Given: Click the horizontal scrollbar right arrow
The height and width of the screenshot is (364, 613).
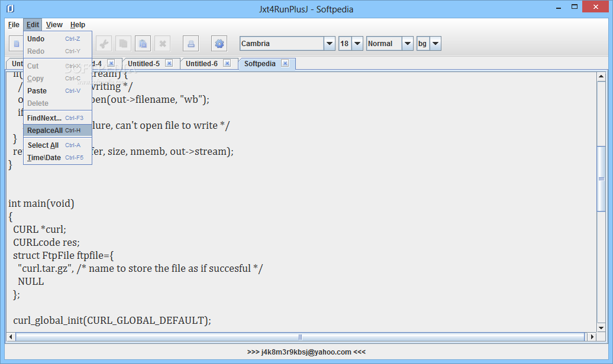Looking at the screenshot, I should (592, 337).
